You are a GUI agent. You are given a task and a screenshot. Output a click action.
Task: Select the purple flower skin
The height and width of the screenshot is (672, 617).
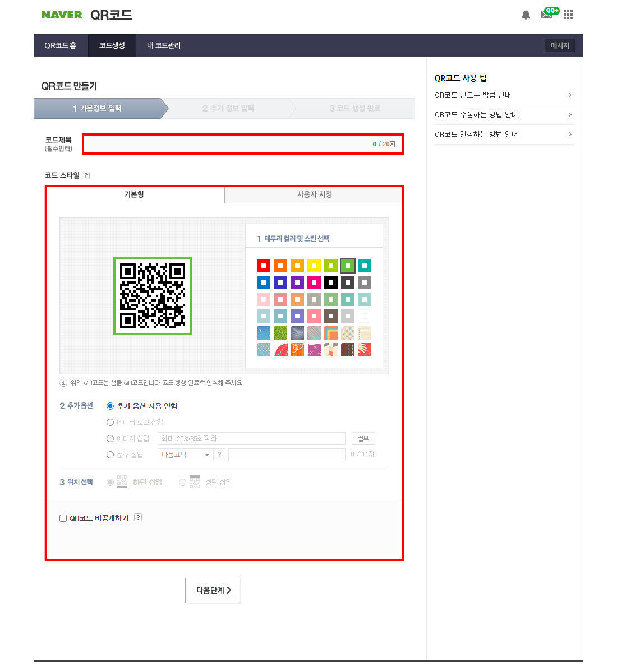click(x=314, y=350)
